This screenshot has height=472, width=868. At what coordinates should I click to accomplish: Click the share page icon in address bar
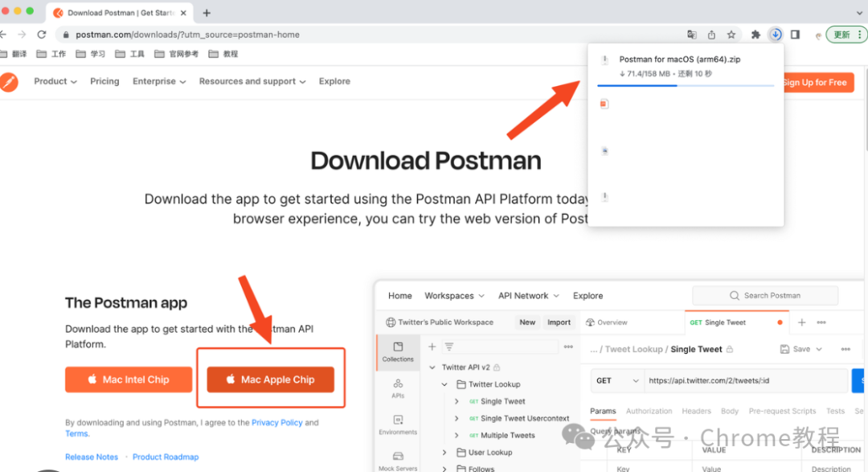tap(711, 35)
